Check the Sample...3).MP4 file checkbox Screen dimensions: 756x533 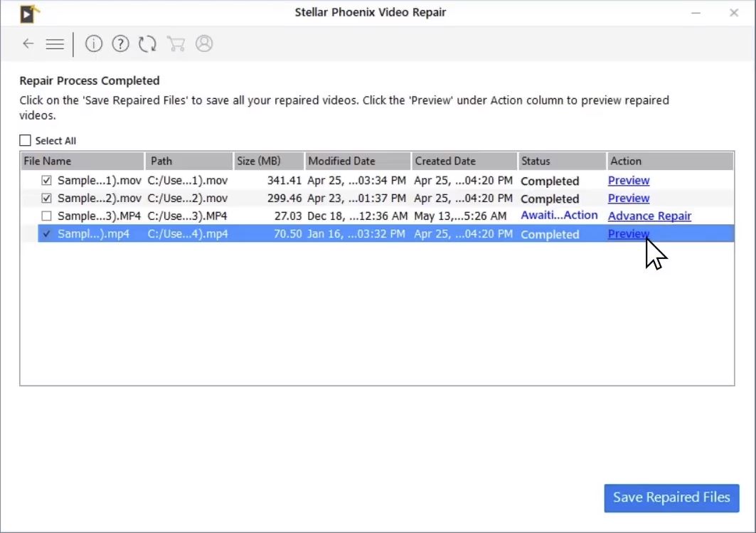pyautogui.click(x=47, y=216)
